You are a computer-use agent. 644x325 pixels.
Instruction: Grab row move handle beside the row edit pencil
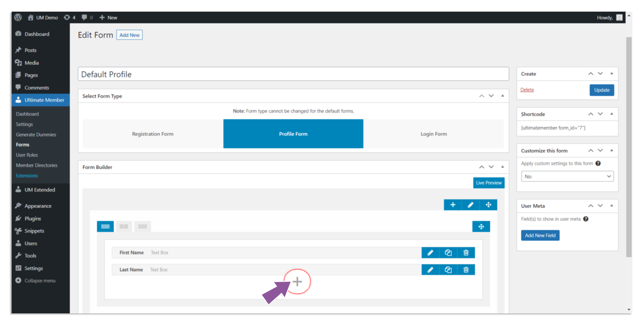pos(488,204)
